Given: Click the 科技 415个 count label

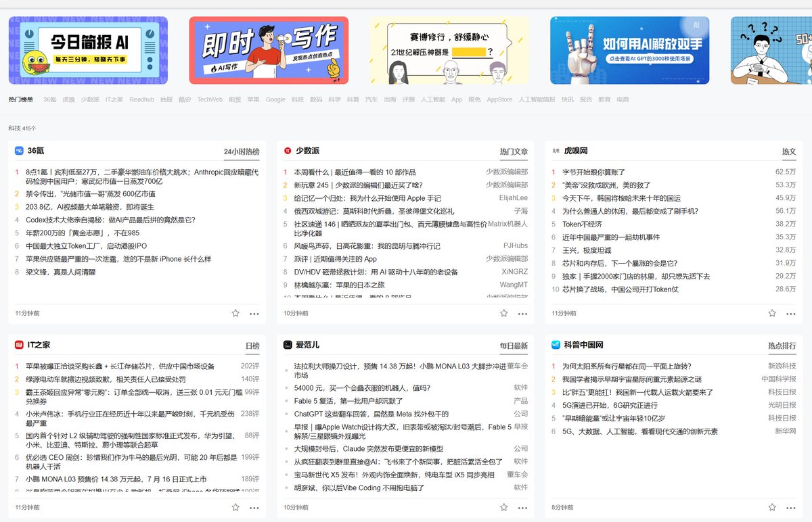Looking at the screenshot, I should (x=22, y=128).
